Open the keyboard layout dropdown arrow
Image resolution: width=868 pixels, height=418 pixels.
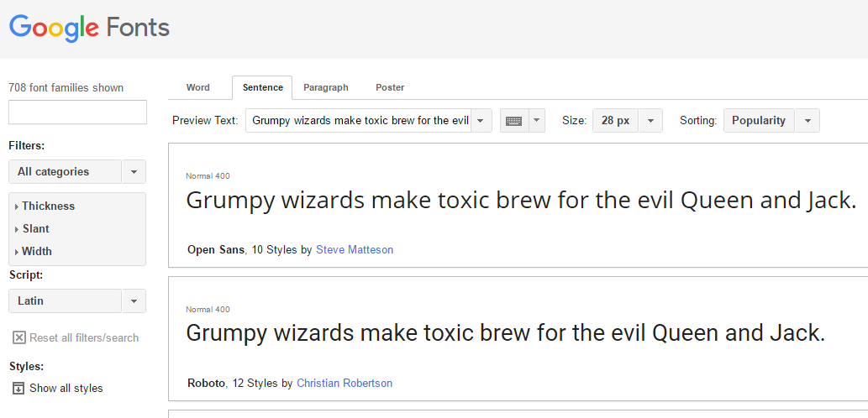tap(537, 121)
